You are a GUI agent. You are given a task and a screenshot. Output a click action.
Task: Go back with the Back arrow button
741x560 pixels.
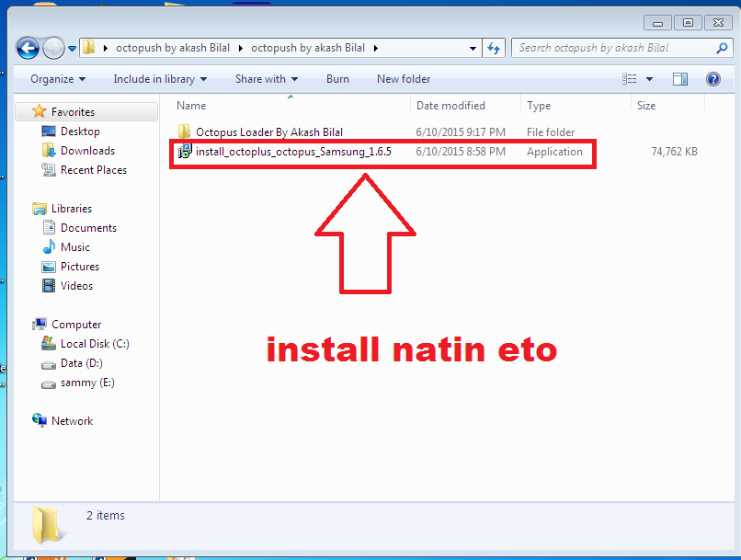pos(28,48)
